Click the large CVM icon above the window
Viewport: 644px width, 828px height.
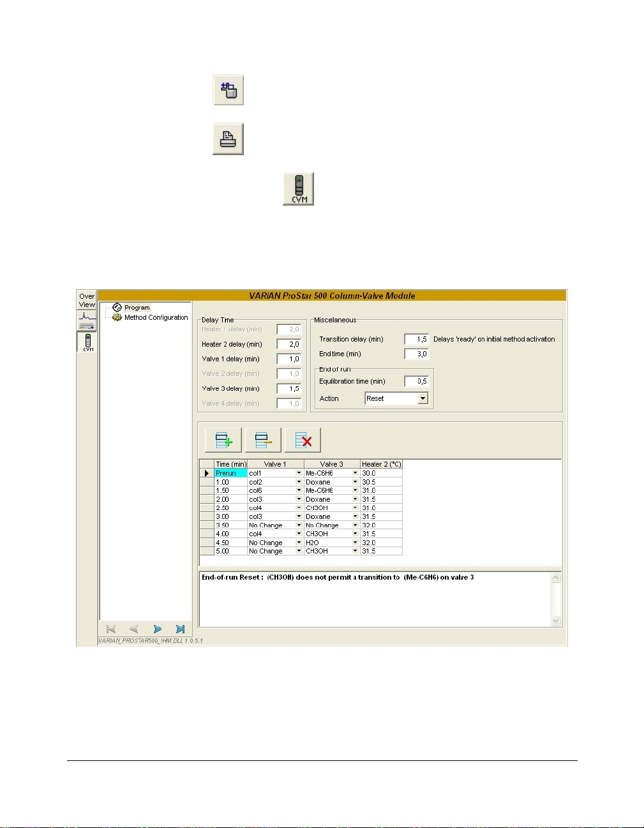click(x=299, y=189)
